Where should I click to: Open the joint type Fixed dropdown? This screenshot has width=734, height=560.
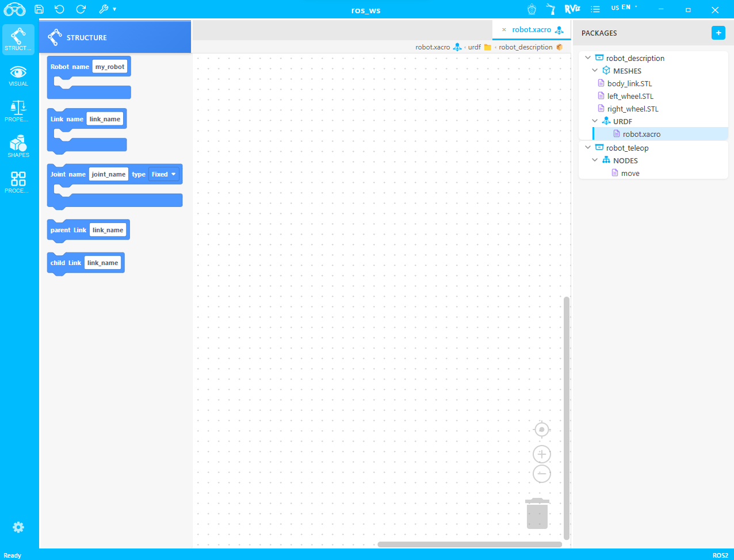[163, 174]
